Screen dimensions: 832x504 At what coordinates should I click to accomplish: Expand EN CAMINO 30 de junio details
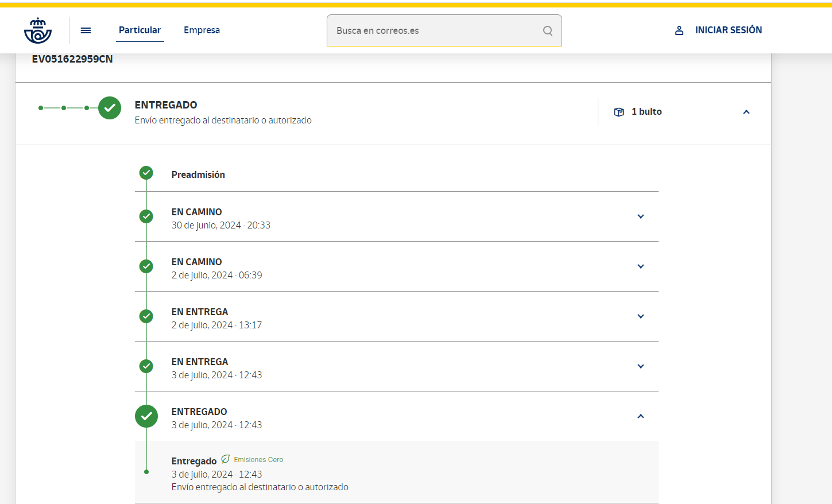[641, 216]
